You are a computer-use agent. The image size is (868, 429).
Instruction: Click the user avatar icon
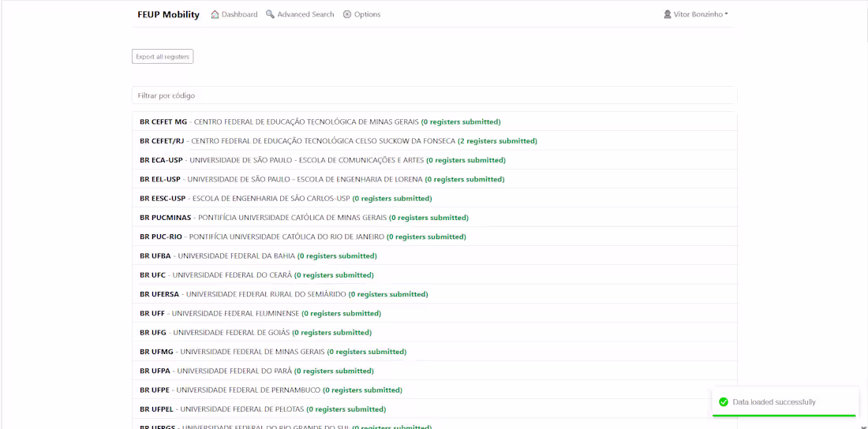coord(667,14)
